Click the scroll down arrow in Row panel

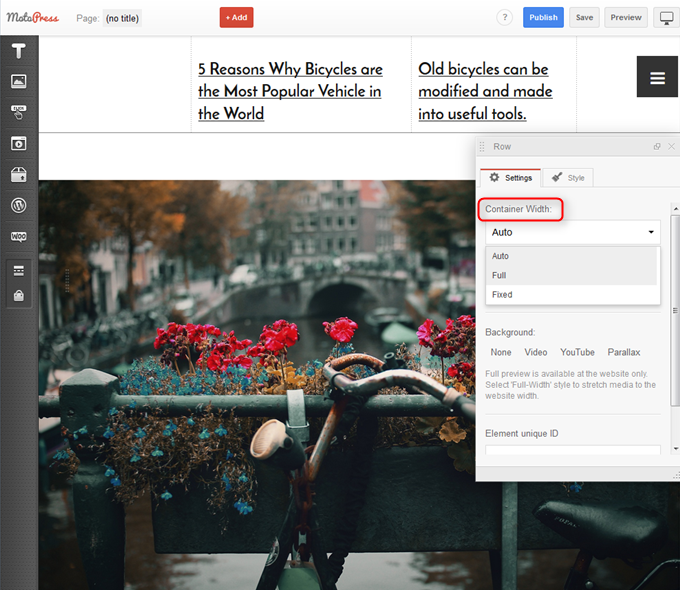coord(676,449)
